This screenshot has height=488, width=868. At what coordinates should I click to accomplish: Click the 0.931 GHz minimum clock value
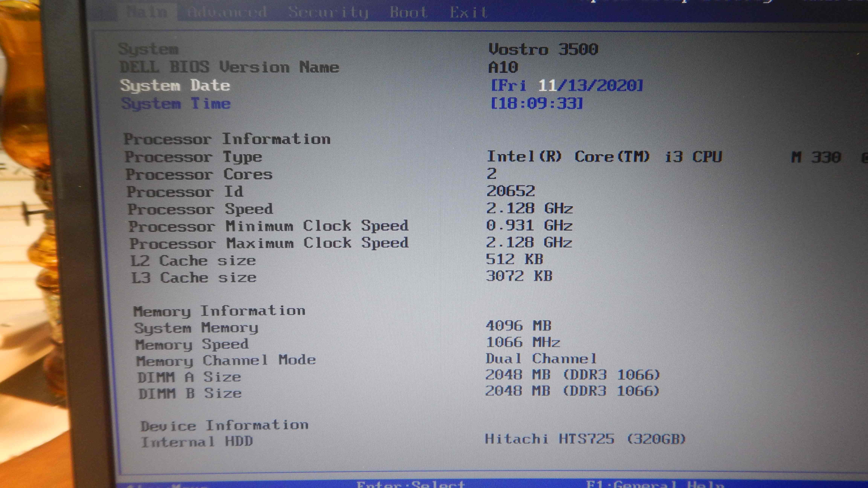coord(529,225)
